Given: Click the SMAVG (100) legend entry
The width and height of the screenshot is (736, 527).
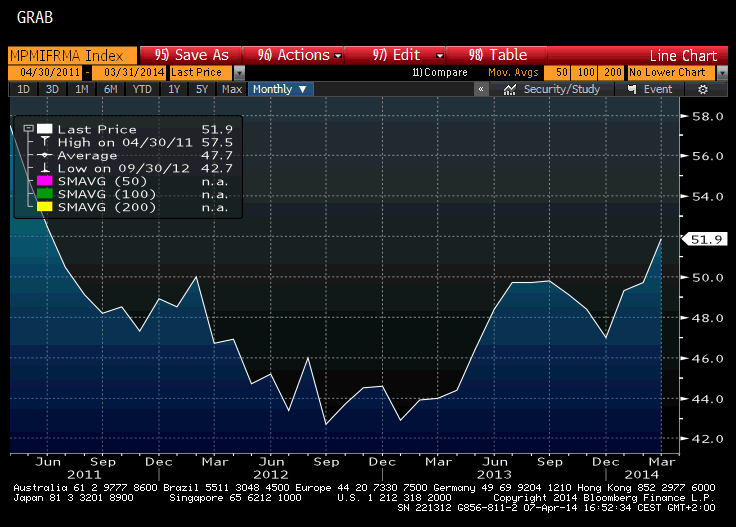Looking at the screenshot, I should pos(107,194).
